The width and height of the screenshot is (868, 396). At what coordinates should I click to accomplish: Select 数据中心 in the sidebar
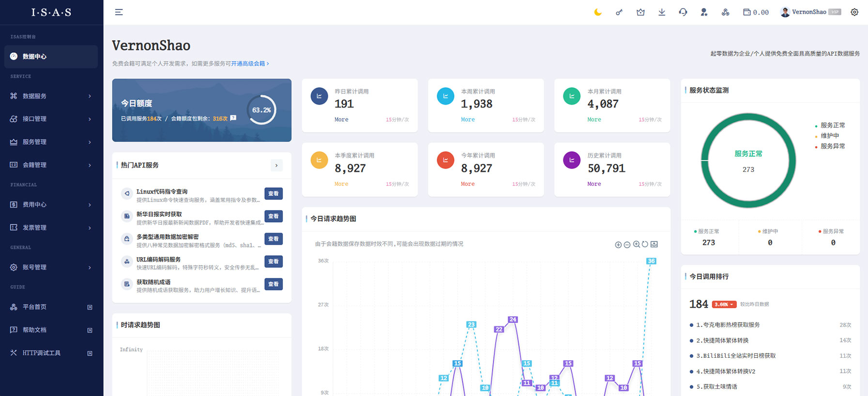(51, 57)
